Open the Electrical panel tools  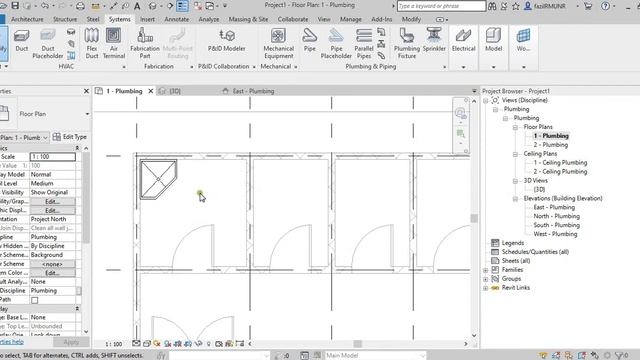click(463, 41)
